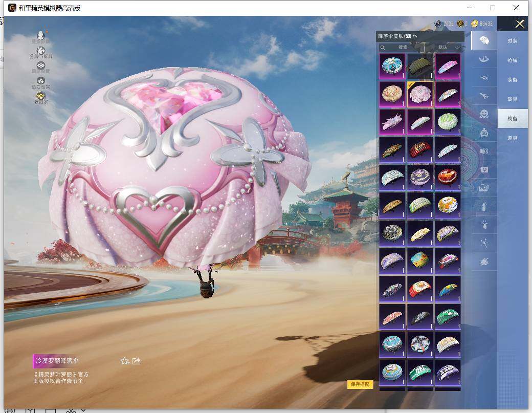Select the black speckled round parachute thumbnail
Image resolution: width=532 pixels, height=413 pixels.
coord(392,233)
